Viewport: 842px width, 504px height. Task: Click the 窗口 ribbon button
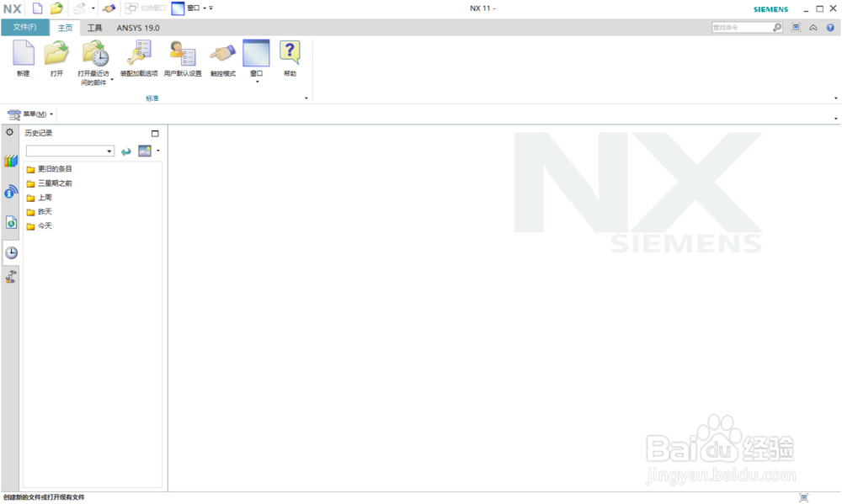pyautogui.click(x=256, y=59)
